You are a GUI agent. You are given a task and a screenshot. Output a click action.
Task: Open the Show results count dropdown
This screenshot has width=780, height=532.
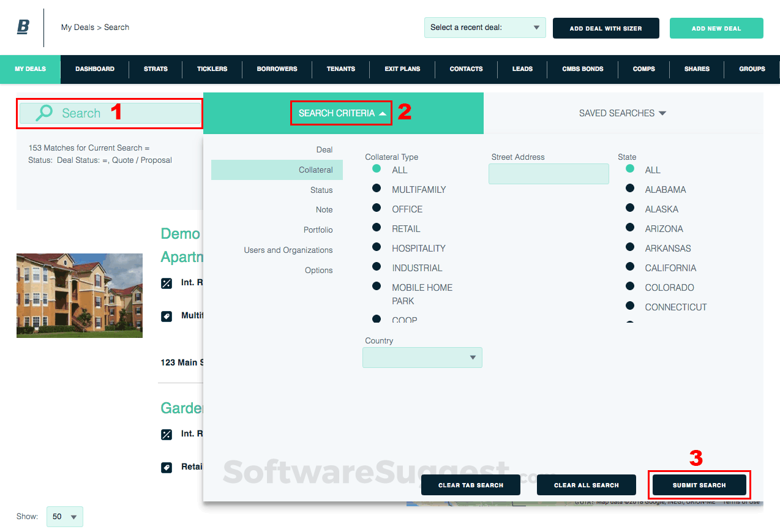click(64, 517)
